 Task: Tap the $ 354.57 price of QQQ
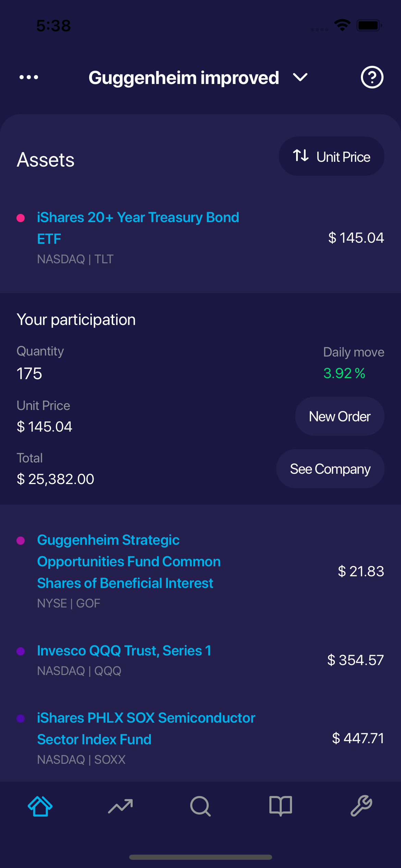(x=355, y=660)
